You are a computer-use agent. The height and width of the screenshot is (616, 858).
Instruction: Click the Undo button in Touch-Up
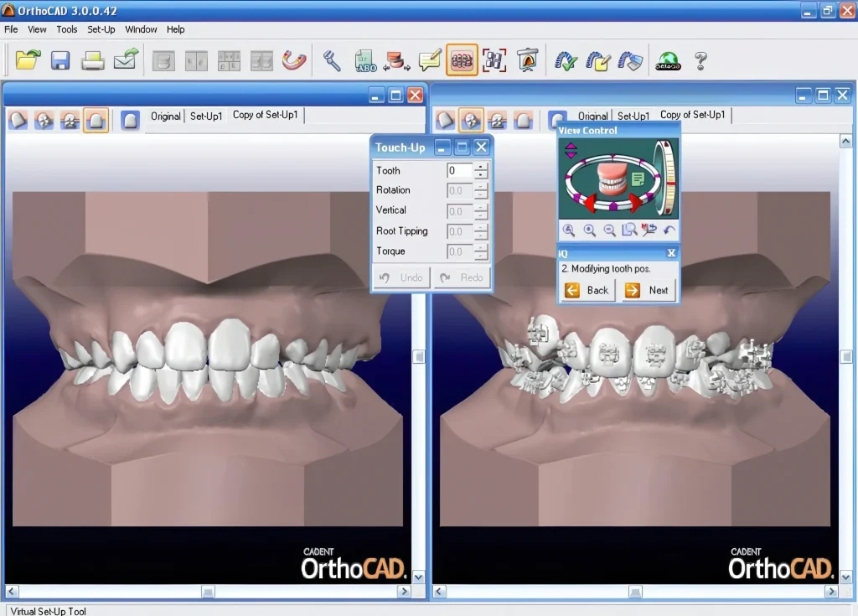point(401,277)
